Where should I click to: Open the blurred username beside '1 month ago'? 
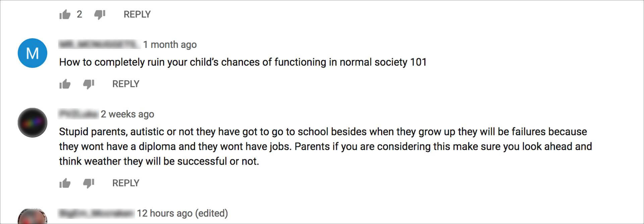click(x=99, y=44)
